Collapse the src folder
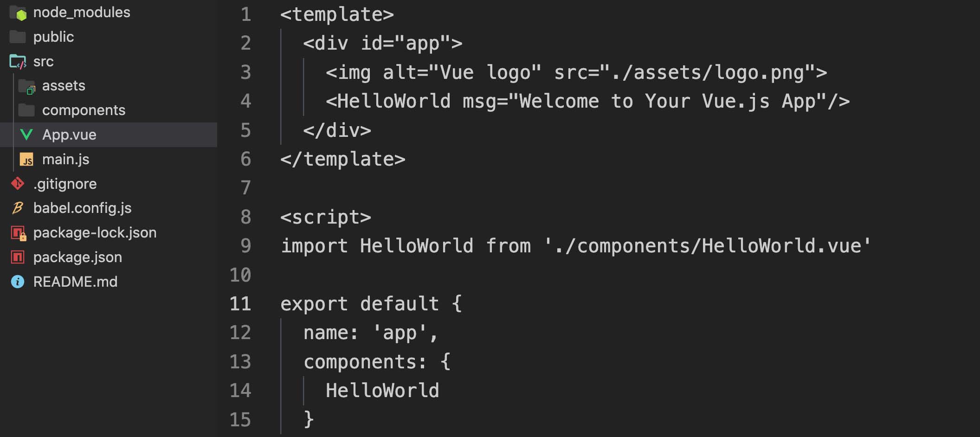Image resolution: width=980 pixels, height=437 pixels. [43, 61]
